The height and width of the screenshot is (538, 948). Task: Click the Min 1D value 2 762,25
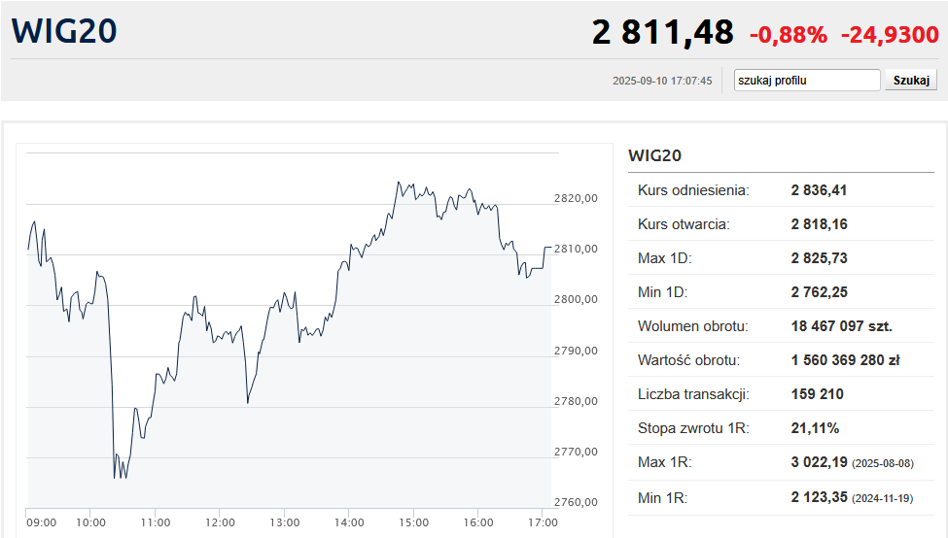819,292
